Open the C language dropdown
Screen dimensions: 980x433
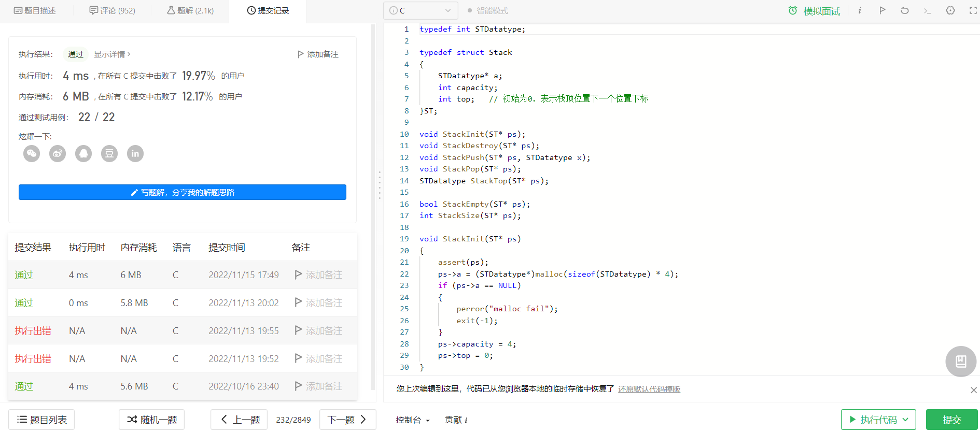tap(421, 10)
